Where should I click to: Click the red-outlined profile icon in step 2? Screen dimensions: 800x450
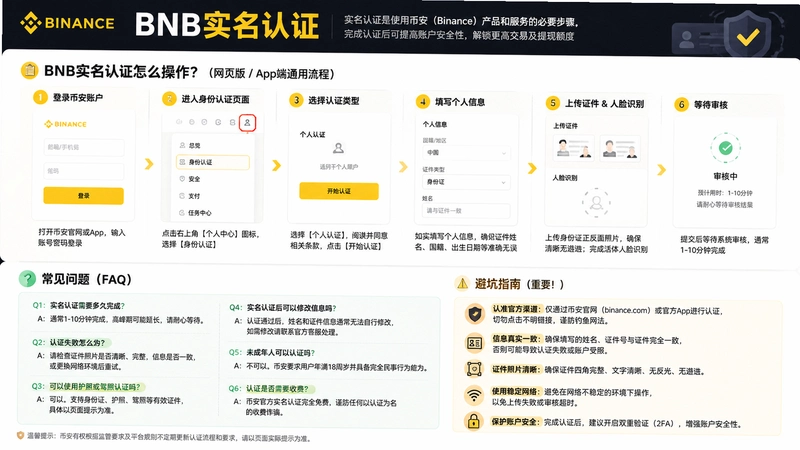click(x=247, y=122)
